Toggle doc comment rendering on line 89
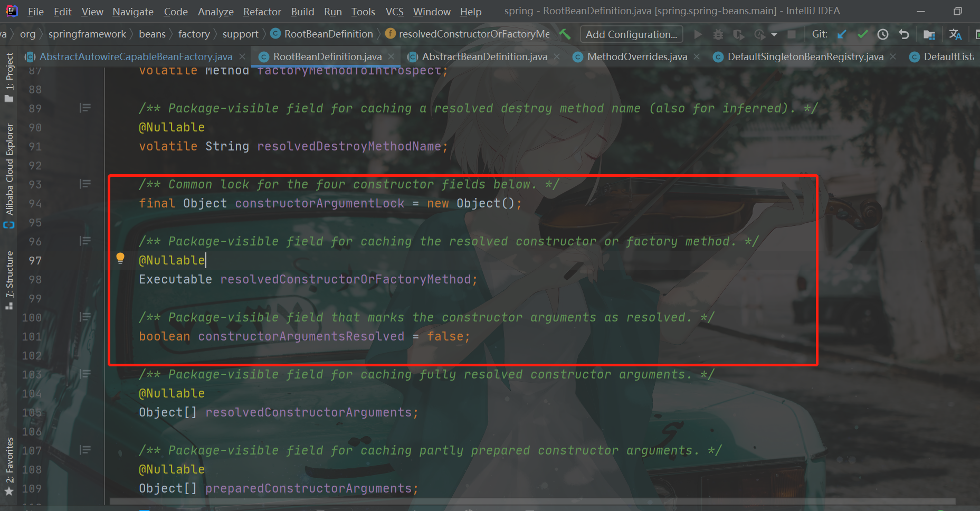Image resolution: width=980 pixels, height=511 pixels. (x=85, y=108)
